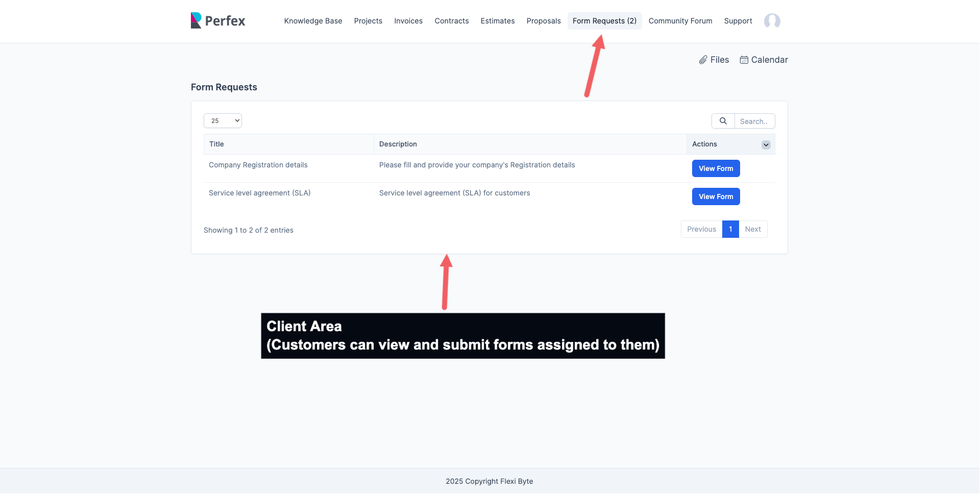Viewport: 980px width, 494px height.
Task: Select the Form Requests (2) tab
Action: 604,21
